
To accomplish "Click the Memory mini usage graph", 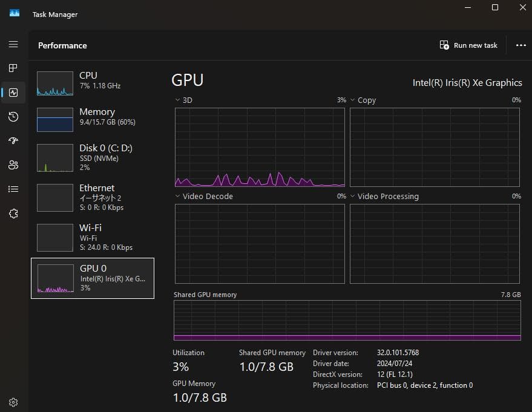I will [x=55, y=120].
